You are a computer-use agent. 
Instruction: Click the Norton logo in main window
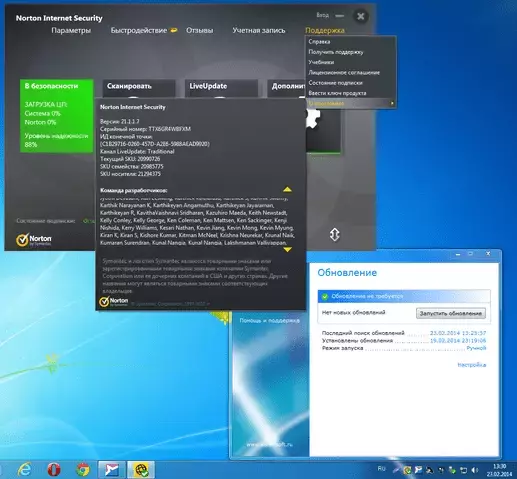34,239
